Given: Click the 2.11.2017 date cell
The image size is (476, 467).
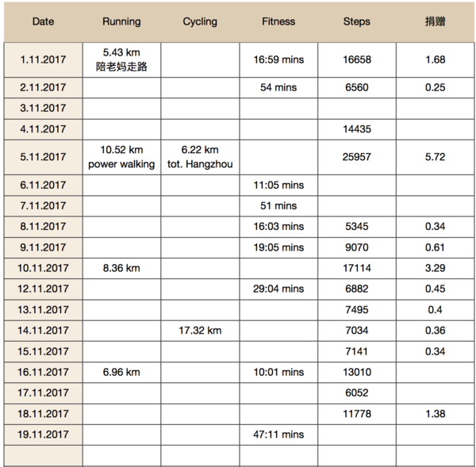Looking at the screenshot, I should click(43, 88).
